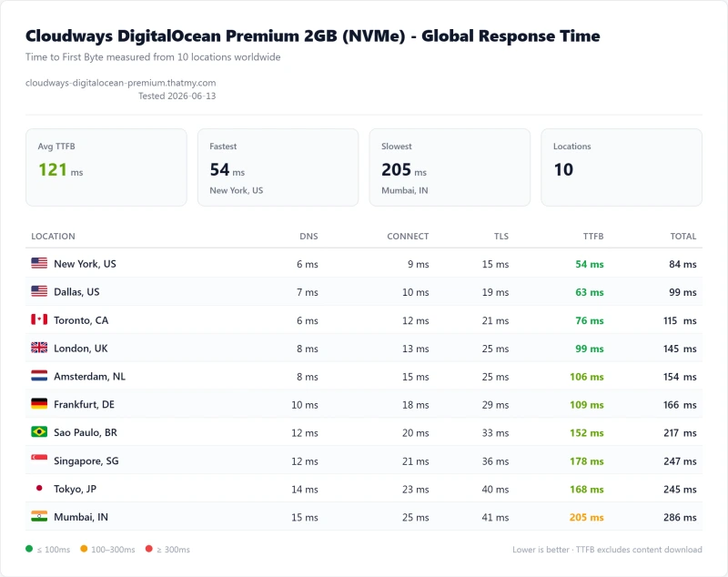
Task: Click the 286 ms total for Mumbai
Action: (x=680, y=517)
